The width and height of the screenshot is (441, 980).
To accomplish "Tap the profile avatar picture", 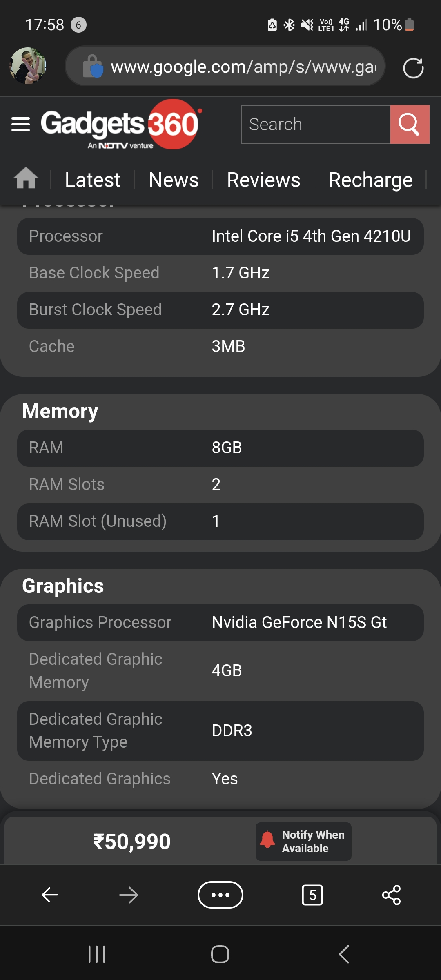I will 28,66.
